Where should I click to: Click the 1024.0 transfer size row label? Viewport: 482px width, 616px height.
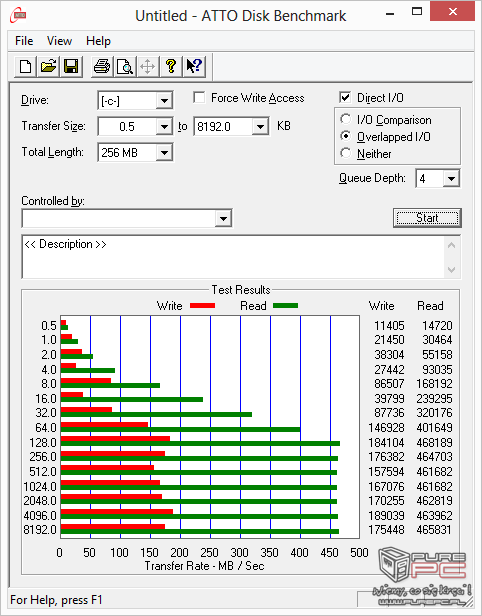pyautogui.click(x=40, y=486)
